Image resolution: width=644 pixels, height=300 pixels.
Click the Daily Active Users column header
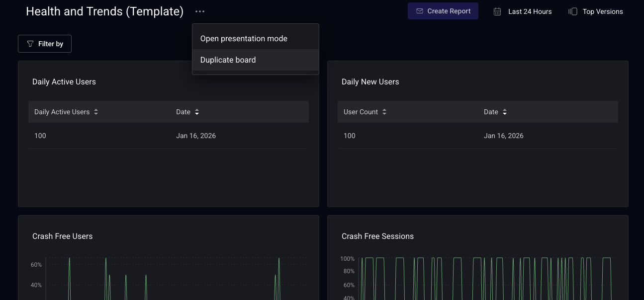point(62,112)
